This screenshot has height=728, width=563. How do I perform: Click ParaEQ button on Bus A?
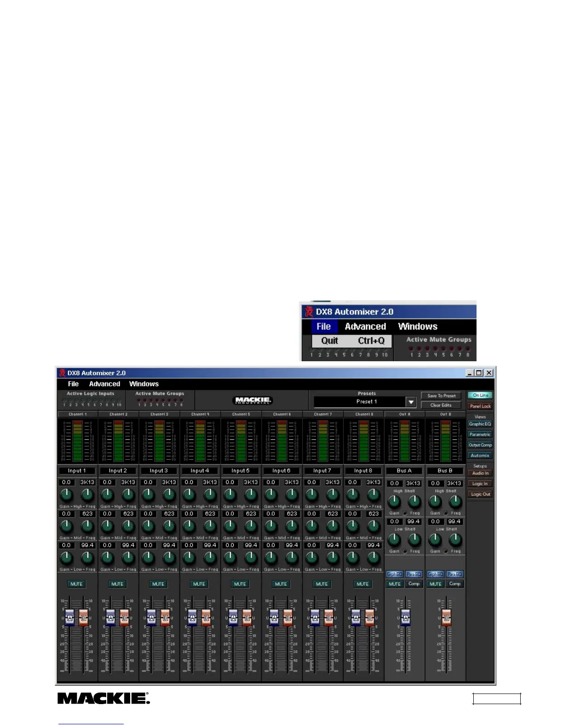(414, 574)
